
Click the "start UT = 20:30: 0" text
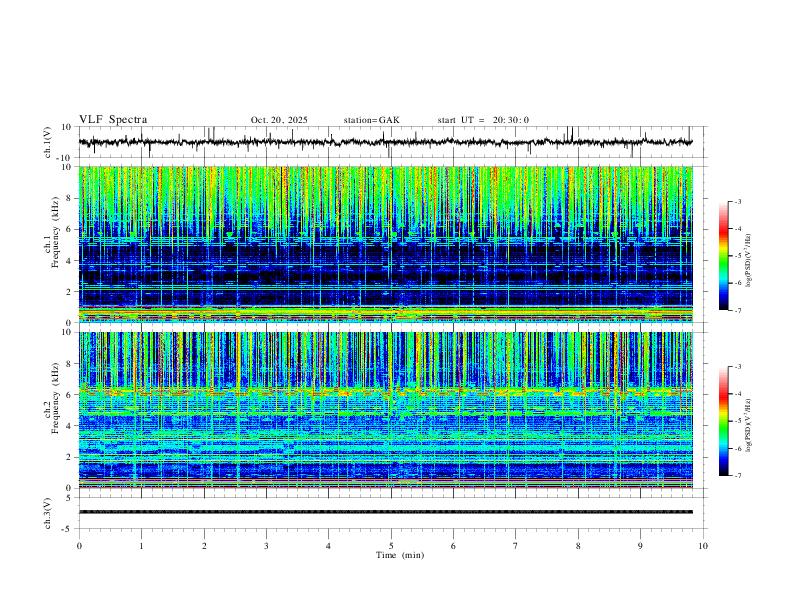(x=483, y=120)
